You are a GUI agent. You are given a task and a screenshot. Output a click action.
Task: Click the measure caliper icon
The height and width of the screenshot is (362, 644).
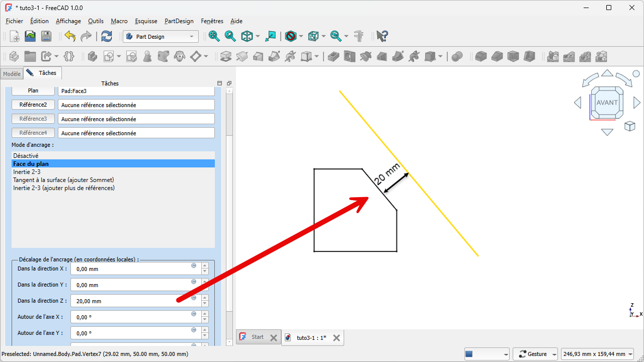coord(359,36)
